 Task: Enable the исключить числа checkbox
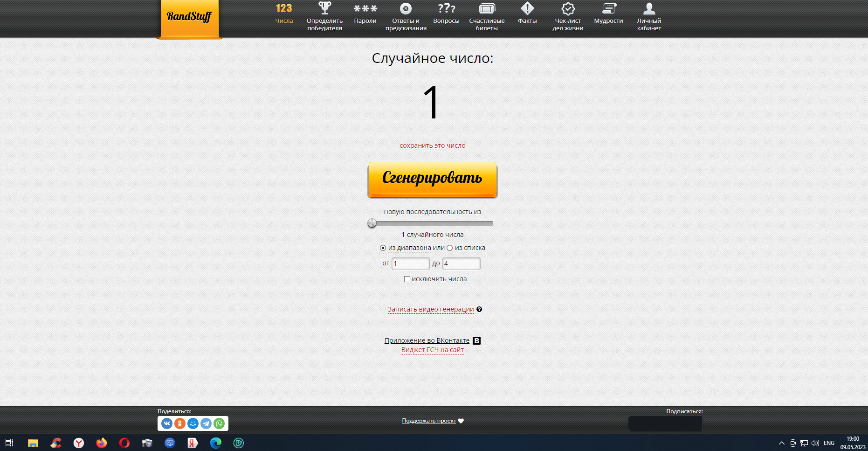[x=407, y=279]
